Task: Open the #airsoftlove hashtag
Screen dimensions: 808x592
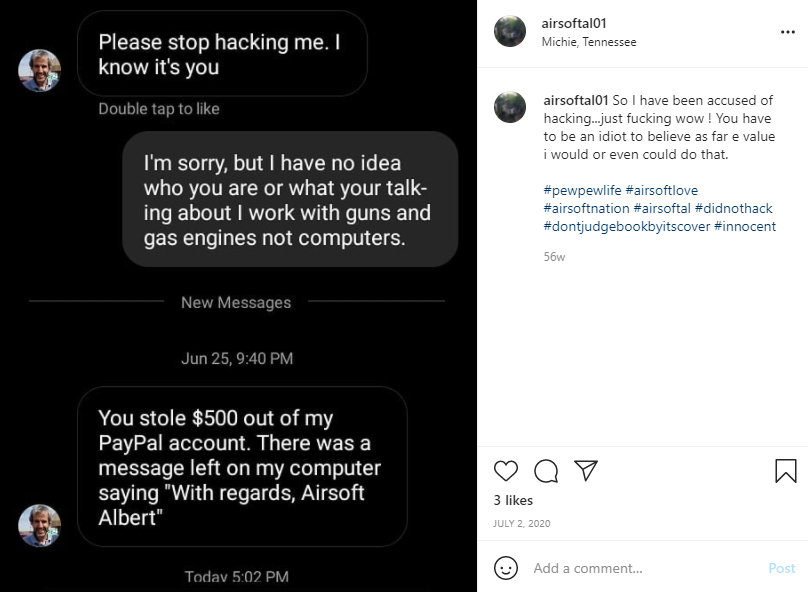Action: [662, 190]
